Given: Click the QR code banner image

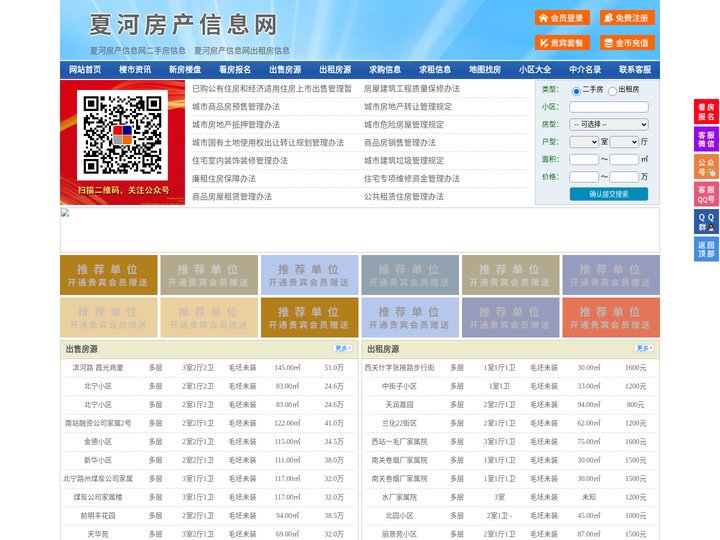Looking at the screenshot, I should pyautogui.click(x=123, y=143).
